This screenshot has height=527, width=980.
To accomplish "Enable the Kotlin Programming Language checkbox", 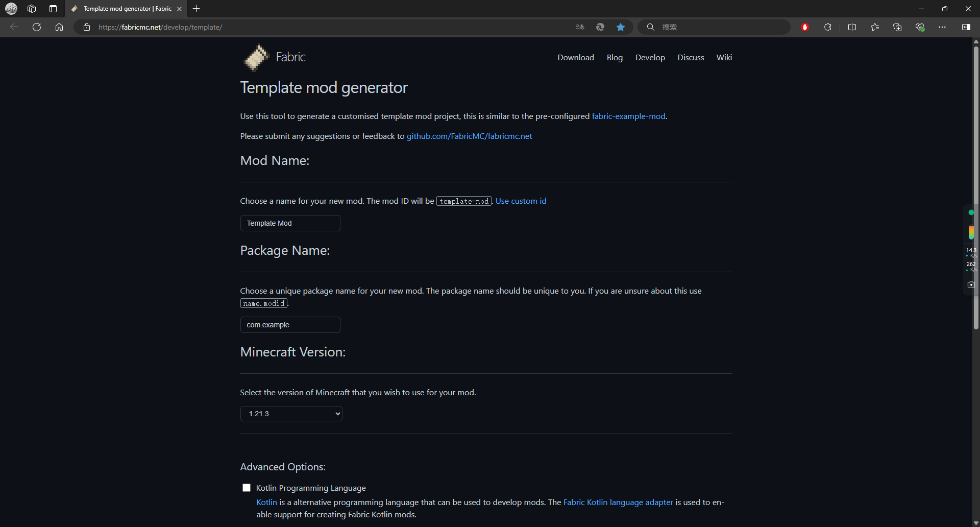I will coord(247,488).
